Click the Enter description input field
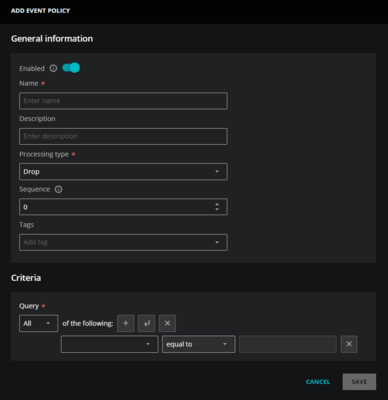This screenshot has height=400, width=388. tap(123, 136)
